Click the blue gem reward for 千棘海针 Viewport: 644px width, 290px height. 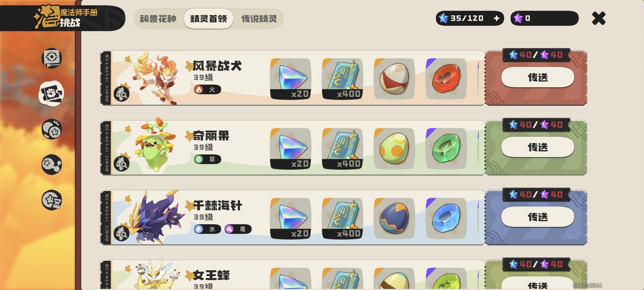tap(446, 218)
